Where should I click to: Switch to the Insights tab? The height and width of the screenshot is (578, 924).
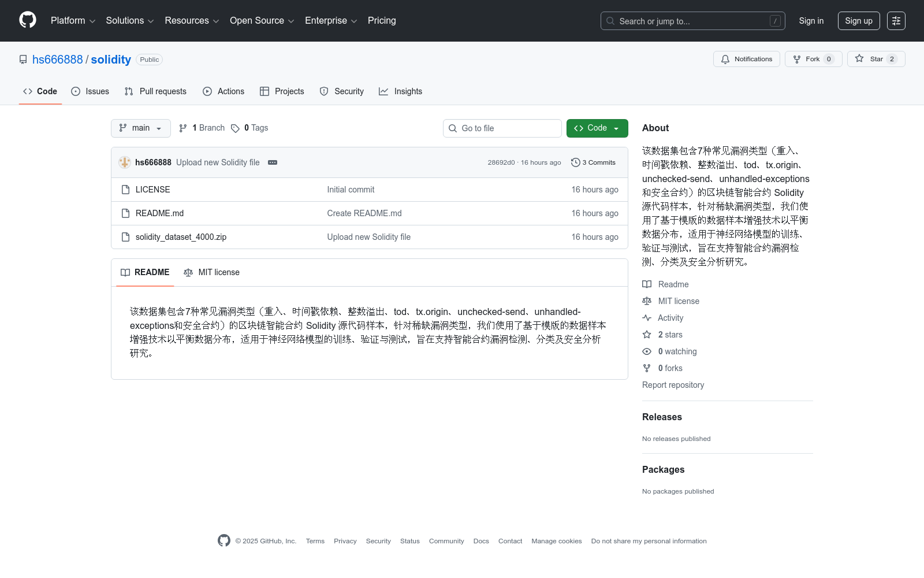[x=400, y=91]
